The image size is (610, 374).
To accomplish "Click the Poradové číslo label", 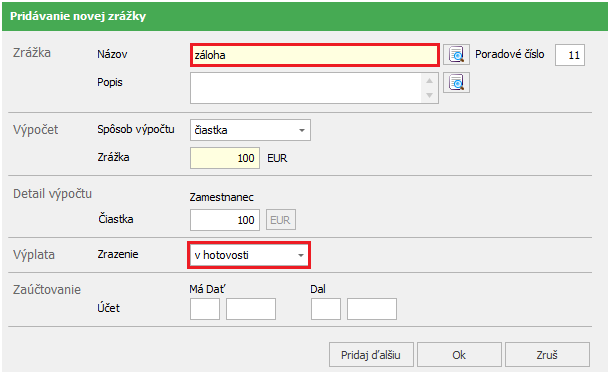I will (510, 54).
